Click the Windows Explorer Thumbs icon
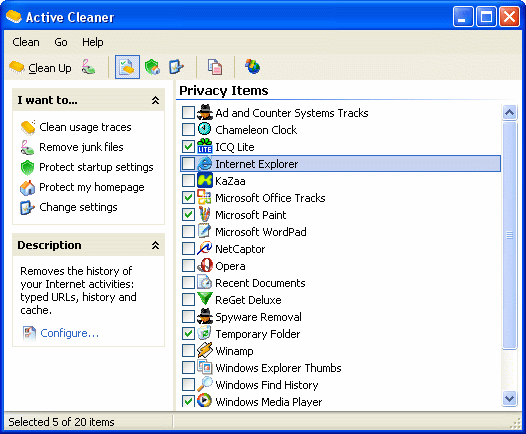The width and height of the screenshot is (526, 434). pyautogui.click(x=204, y=367)
